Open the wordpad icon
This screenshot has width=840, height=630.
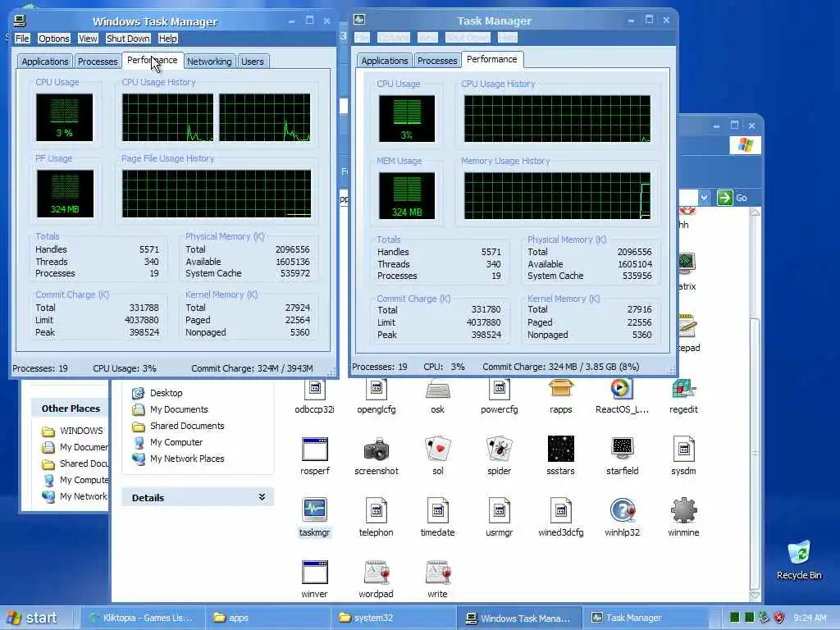tap(376, 572)
